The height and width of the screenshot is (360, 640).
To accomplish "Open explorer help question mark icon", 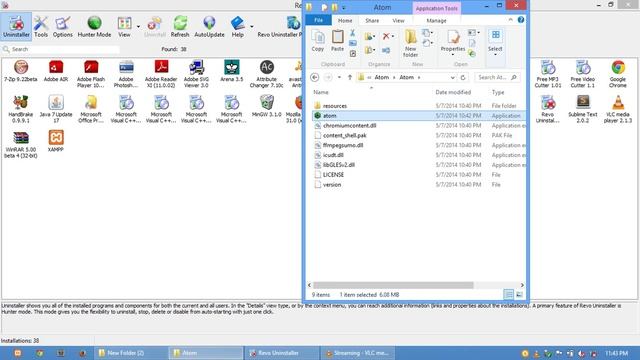I will [521, 20].
